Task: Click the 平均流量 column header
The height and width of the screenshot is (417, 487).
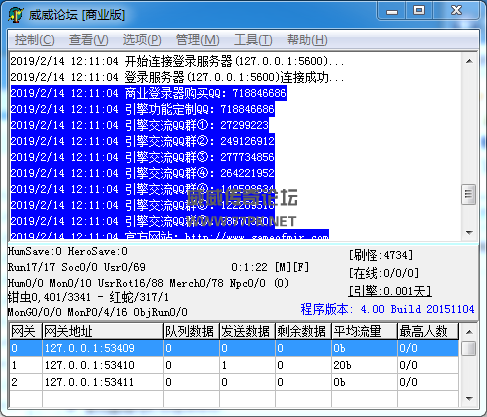Action: point(364,331)
